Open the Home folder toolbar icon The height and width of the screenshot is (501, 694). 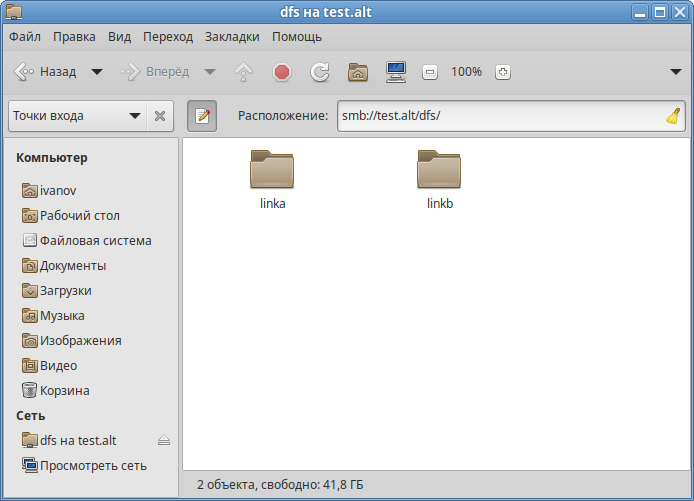click(x=358, y=72)
